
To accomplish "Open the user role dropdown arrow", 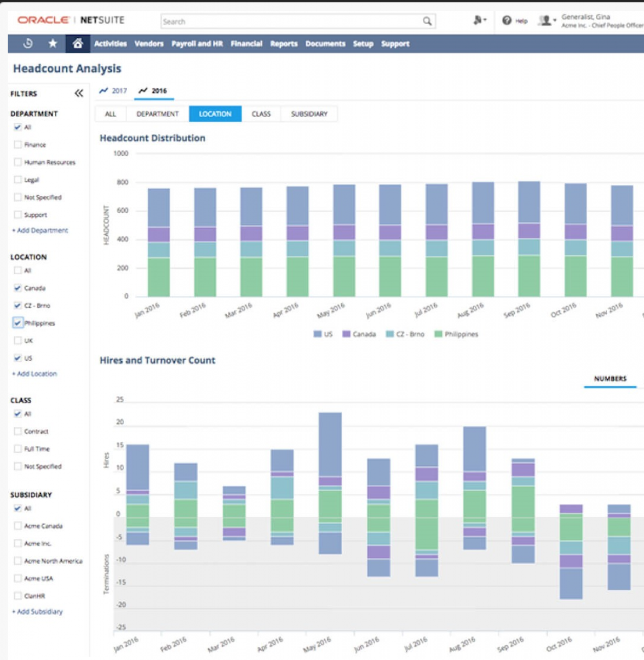I will 554,20.
